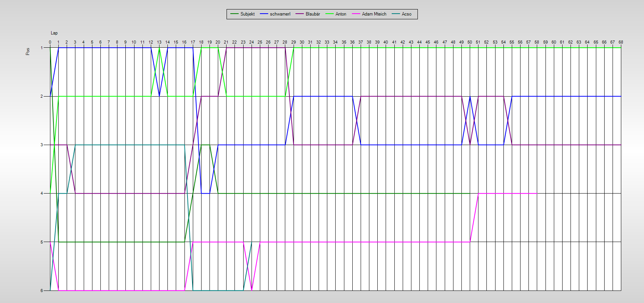This screenshot has width=644, height=303.
Task: Click lap number 24 on the axis
Action: click(x=252, y=42)
